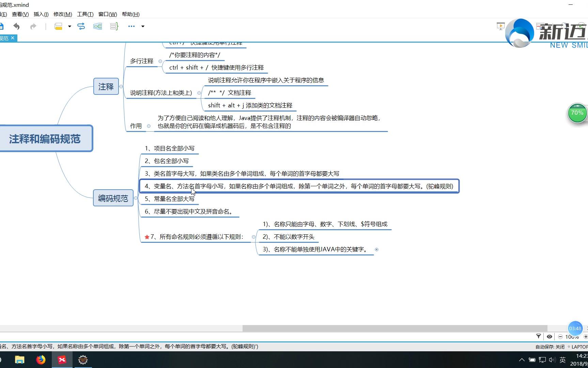
Task: Select topic /*你要注释的内容*/
Action: 195,55
